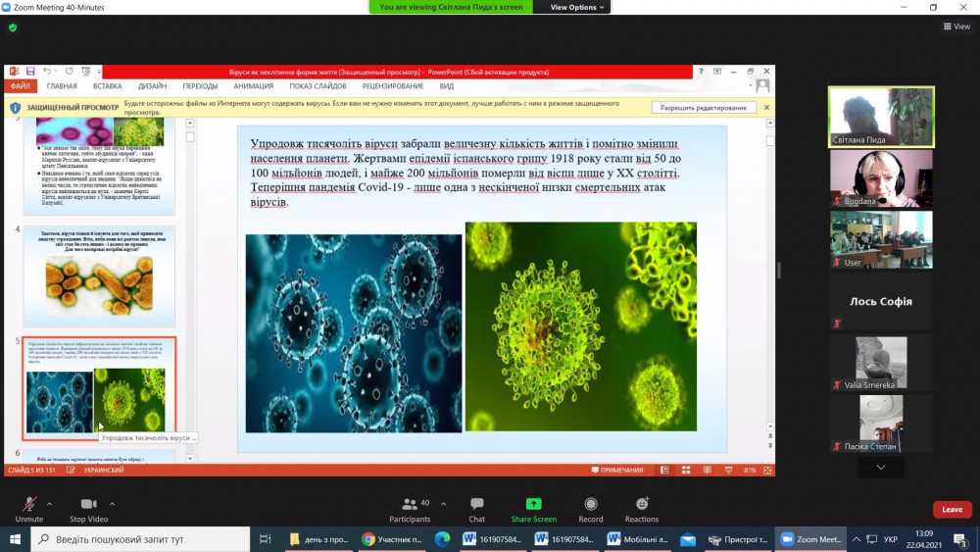Expand audio options arrow beside Unmute
This screenshot has width=980, height=552.
[x=53, y=503]
